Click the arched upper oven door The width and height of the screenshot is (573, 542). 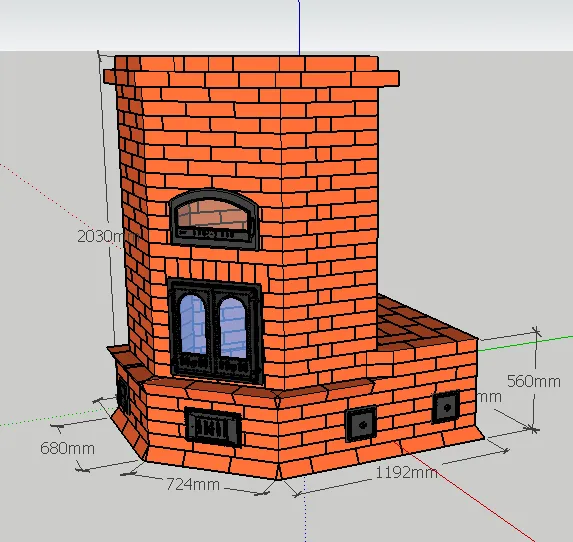click(x=215, y=219)
